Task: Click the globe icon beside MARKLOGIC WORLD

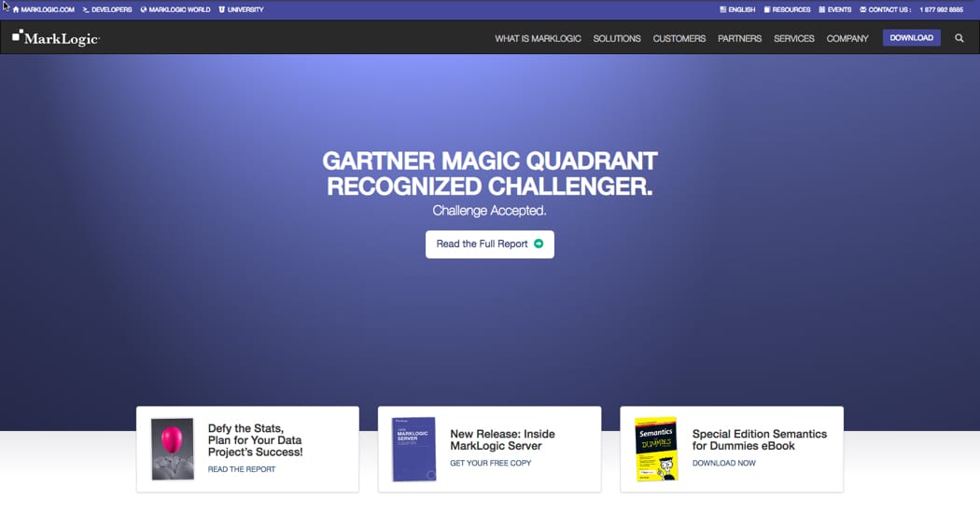Action: (143, 9)
